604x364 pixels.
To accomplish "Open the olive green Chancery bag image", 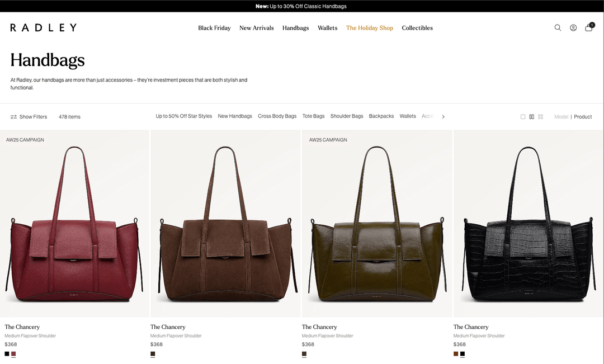I will pyautogui.click(x=377, y=224).
